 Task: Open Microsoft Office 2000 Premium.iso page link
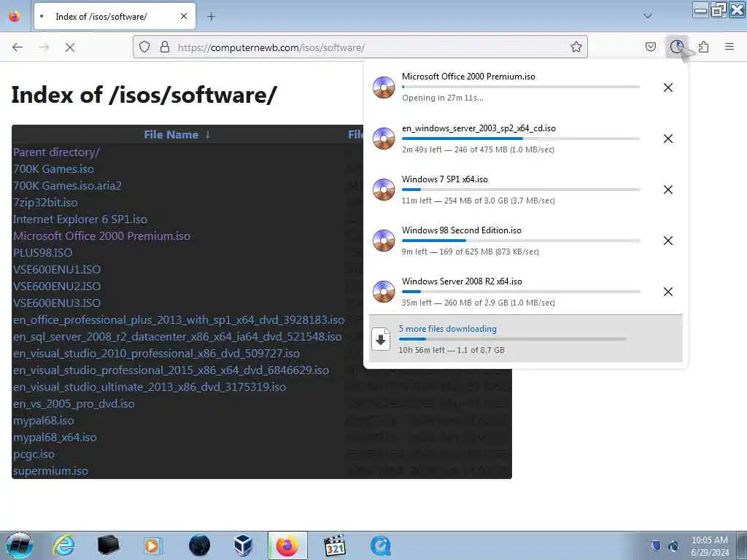coord(101,236)
